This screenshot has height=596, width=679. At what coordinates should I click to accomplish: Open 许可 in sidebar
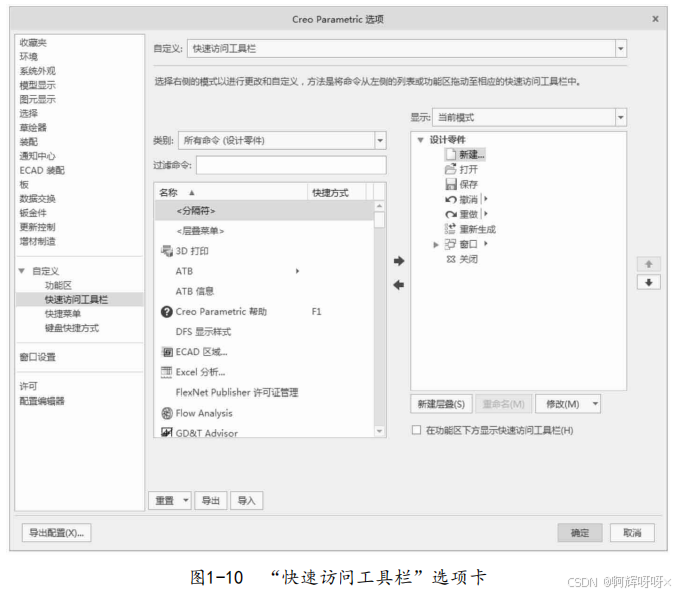[29, 386]
